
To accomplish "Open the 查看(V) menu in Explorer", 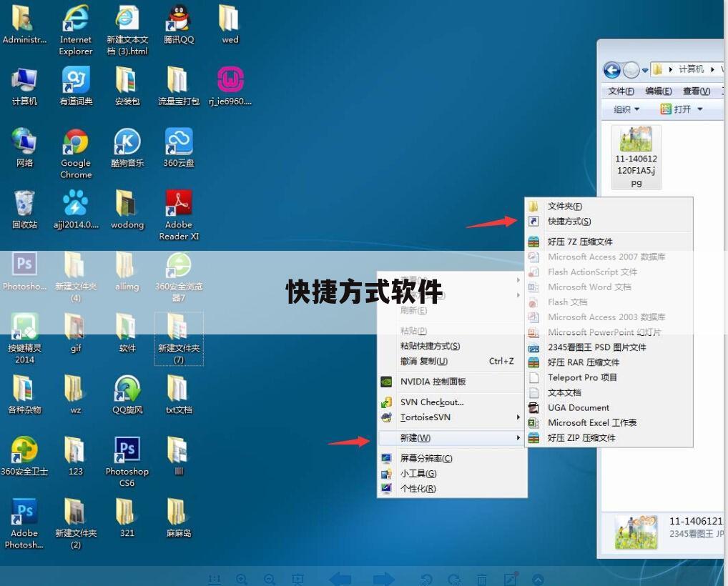I will pyautogui.click(x=697, y=91).
